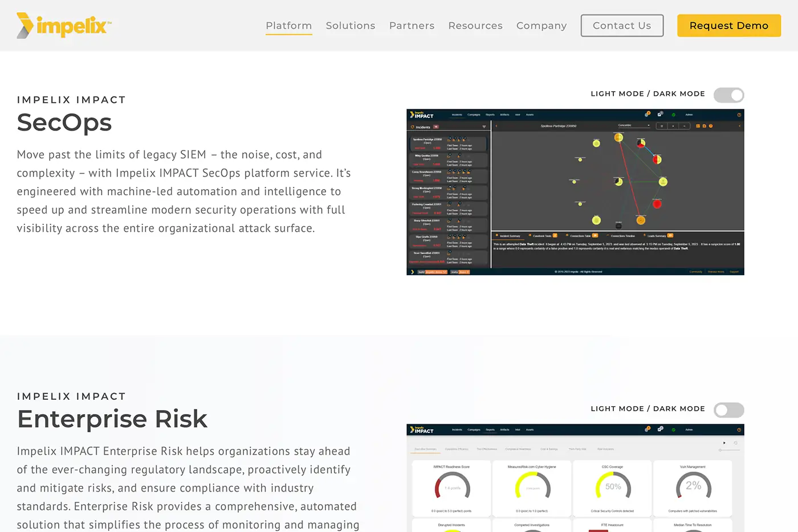Click the Request Demo button
This screenshot has width=798, height=532.
[x=729, y=26]
